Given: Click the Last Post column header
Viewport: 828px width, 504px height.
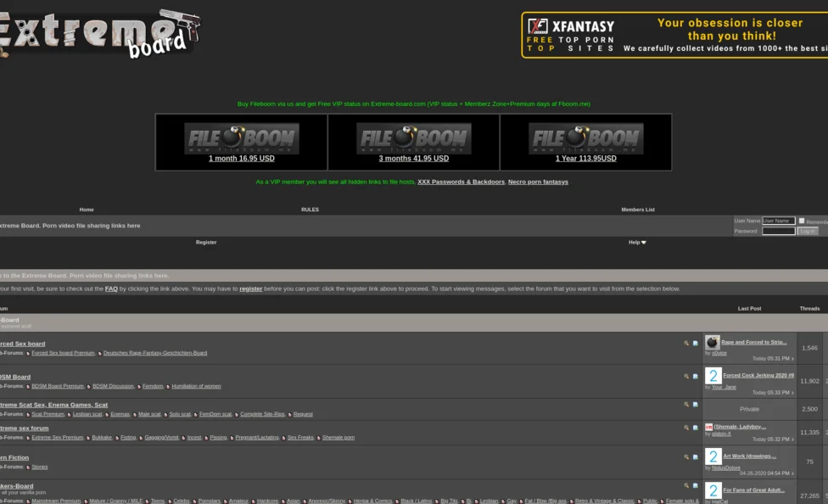Looking at the screenshot, I should 749,309.
